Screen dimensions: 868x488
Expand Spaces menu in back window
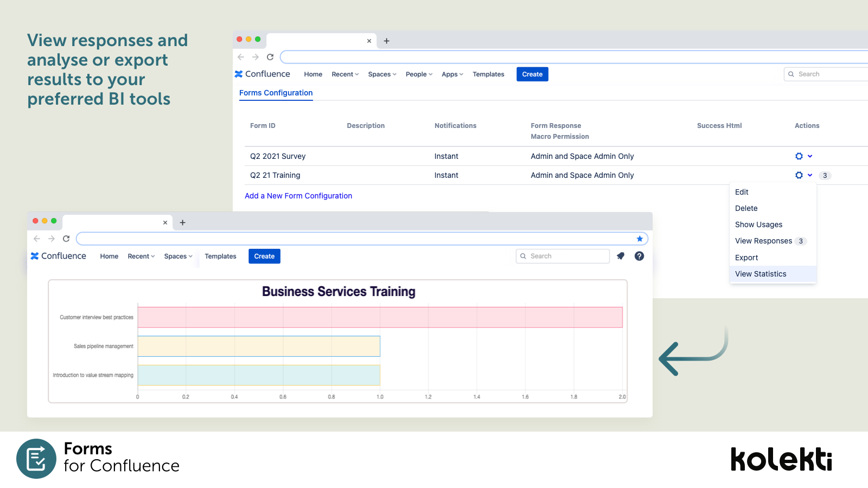[382, 74]
